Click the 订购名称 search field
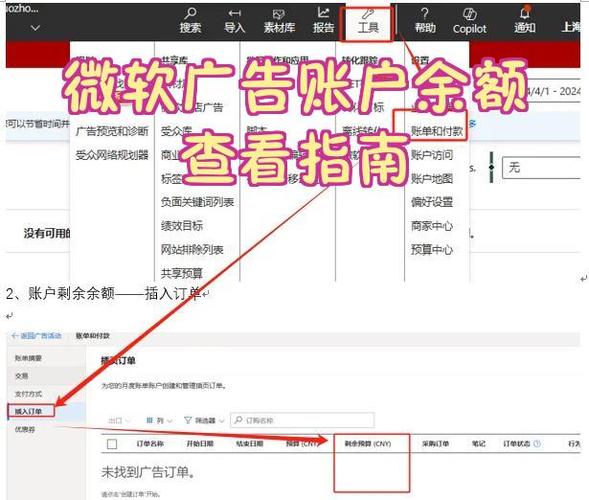 coord(302,420)
